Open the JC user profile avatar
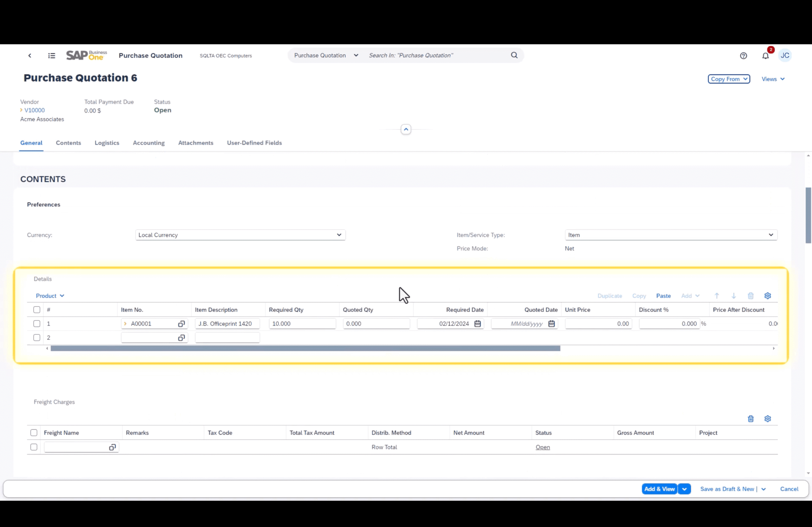This screenshot has width=812, height=527. [785, 55]
